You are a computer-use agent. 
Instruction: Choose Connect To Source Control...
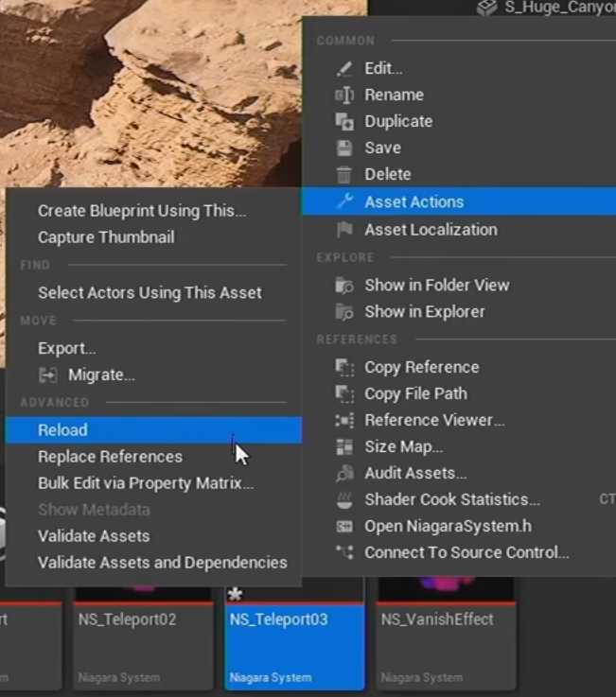459,552
